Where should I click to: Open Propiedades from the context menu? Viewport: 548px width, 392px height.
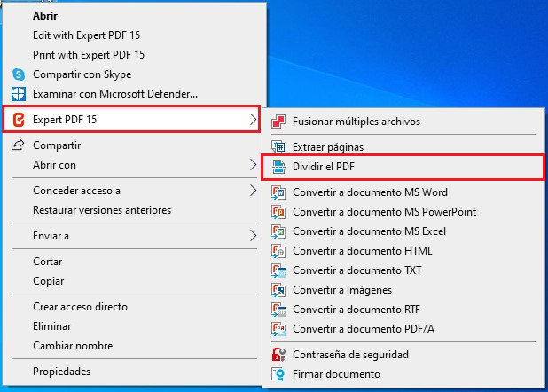pyautogui.click(x=61, y=372)
